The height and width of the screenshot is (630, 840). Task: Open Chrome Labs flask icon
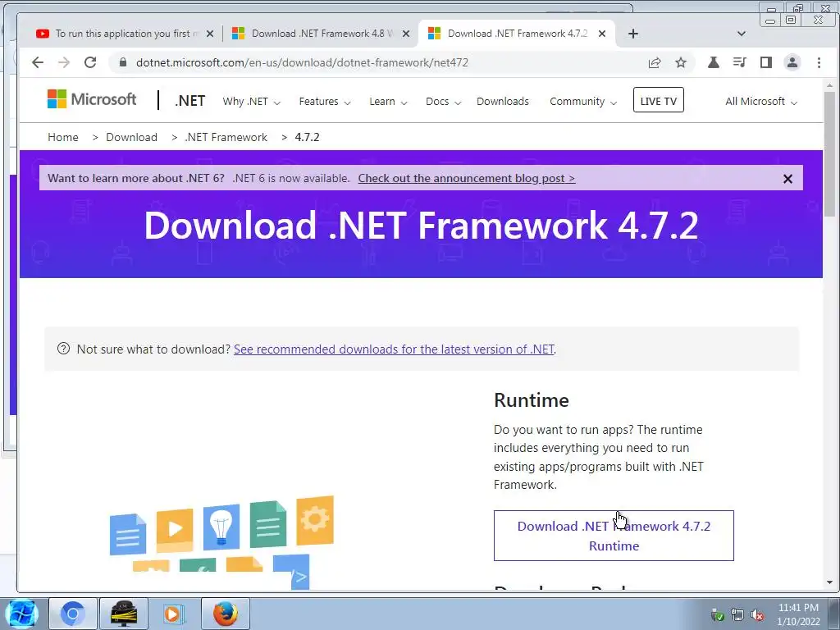click(x=713, y=62)
